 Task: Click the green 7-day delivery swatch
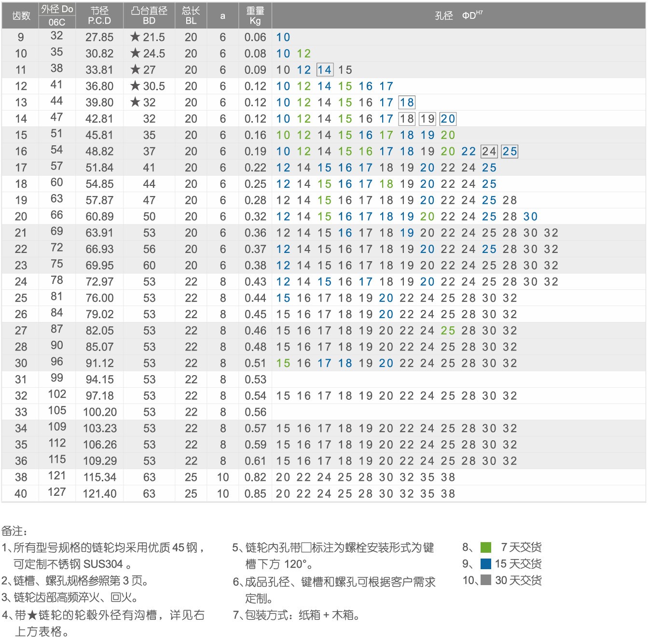486,547
